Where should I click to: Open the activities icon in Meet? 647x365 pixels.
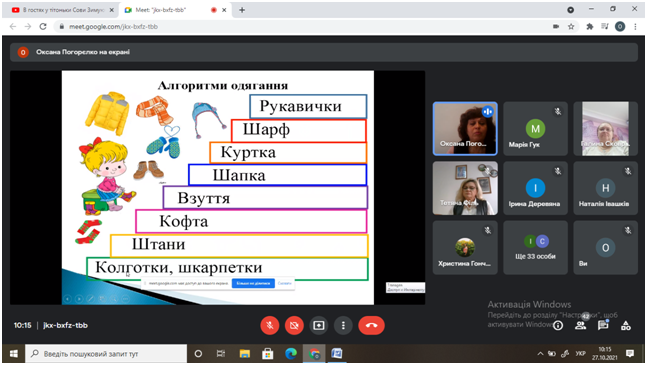626,325
